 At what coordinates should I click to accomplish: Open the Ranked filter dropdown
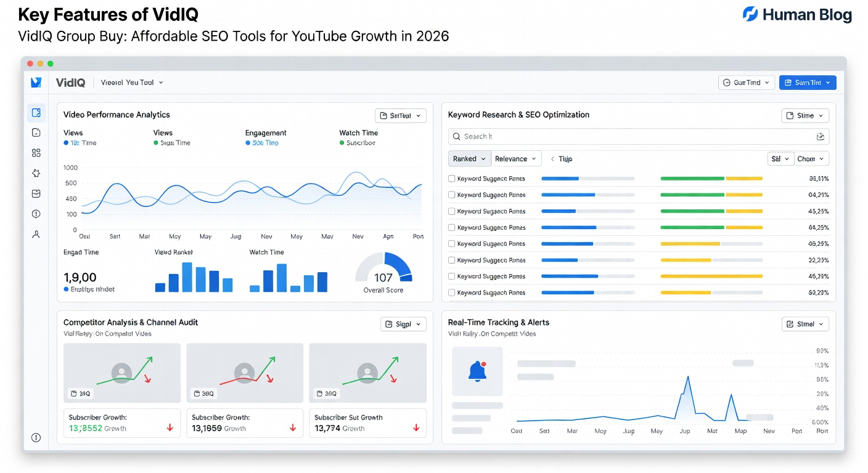click(x=469, y=159)
